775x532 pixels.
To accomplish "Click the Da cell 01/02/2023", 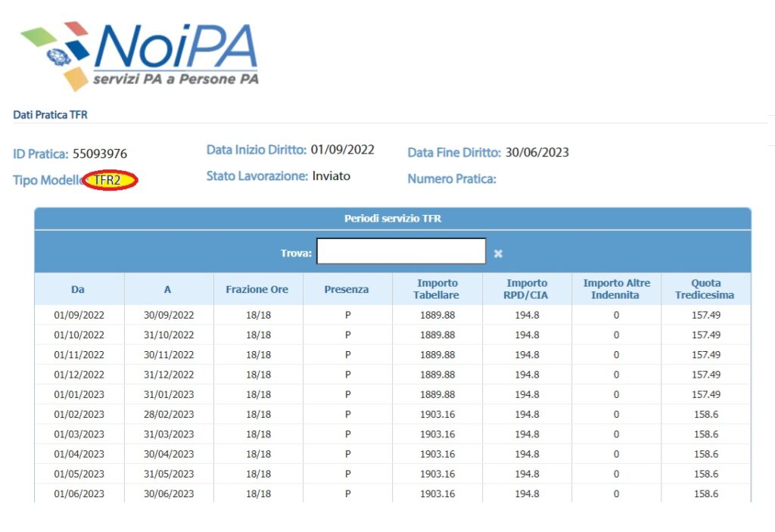I will pos(79,414).
